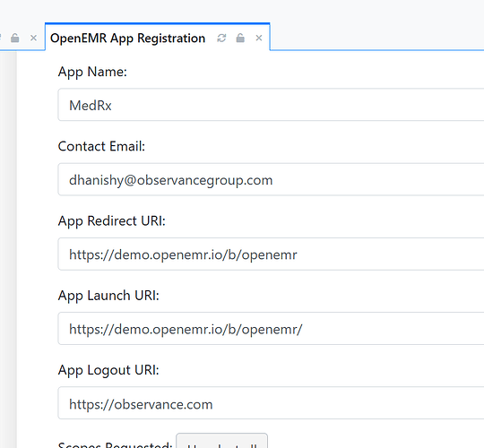Toggle the lock on OpenEMR App Registration tab
484x448 pixels.
coord(240,38)
